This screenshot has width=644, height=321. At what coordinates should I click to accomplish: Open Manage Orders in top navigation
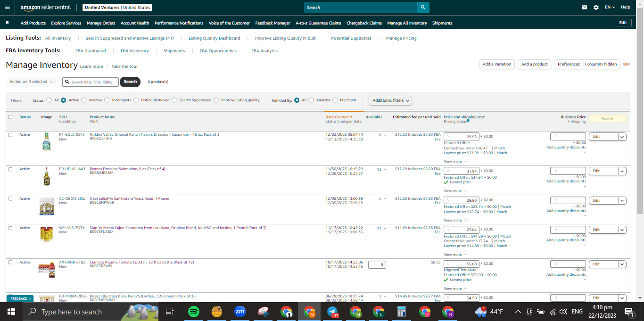tap(101, 23)
